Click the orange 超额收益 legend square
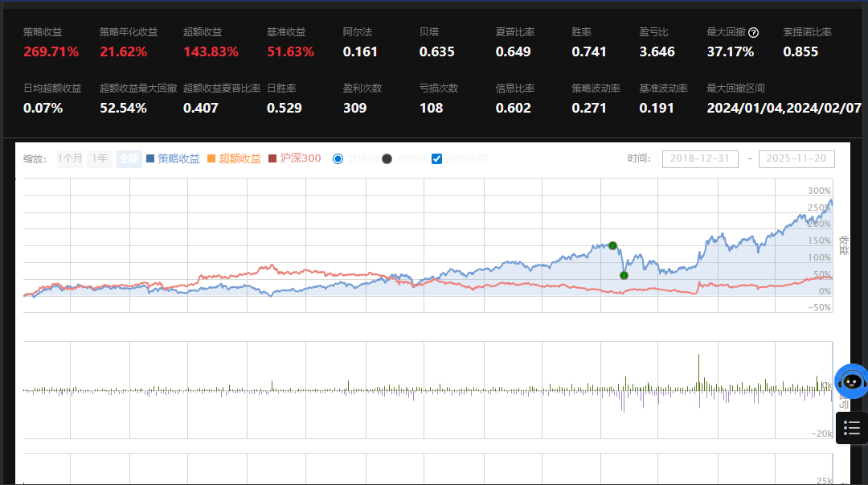The width and height of the screenshot is (868, 485). pyautogui.click(x=212, y=159)
